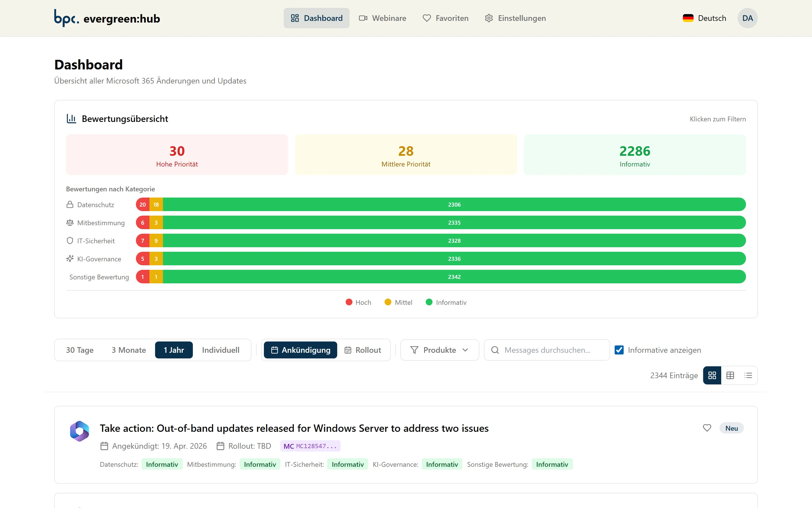Open the Deutsch language selector

tap(704, 18)
